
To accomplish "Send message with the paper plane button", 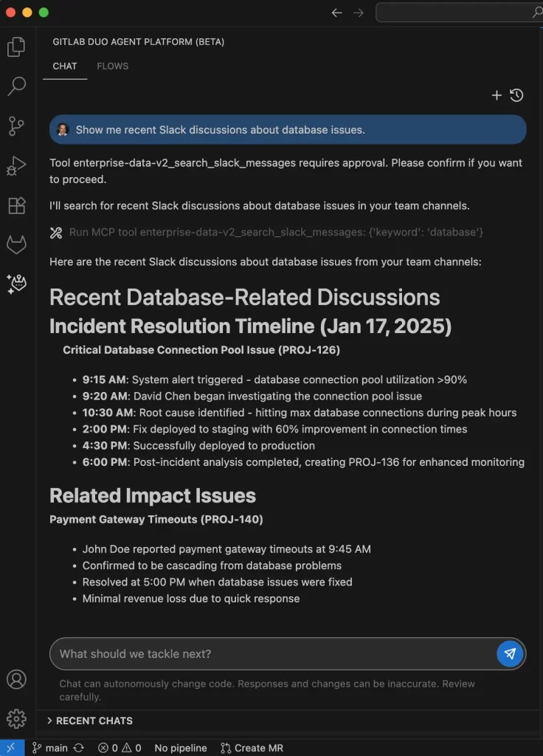I will tap(510, 653).
